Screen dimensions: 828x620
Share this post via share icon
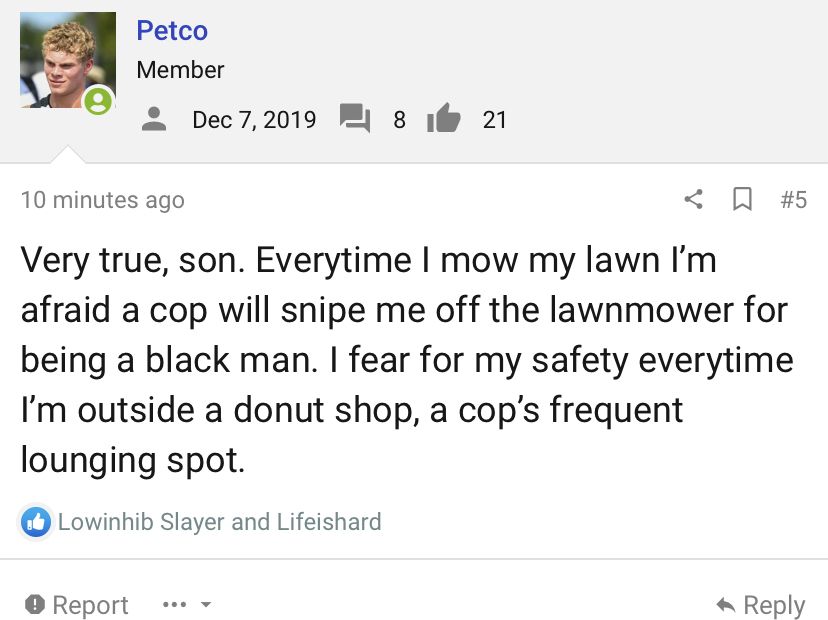(x=693, y=199)
